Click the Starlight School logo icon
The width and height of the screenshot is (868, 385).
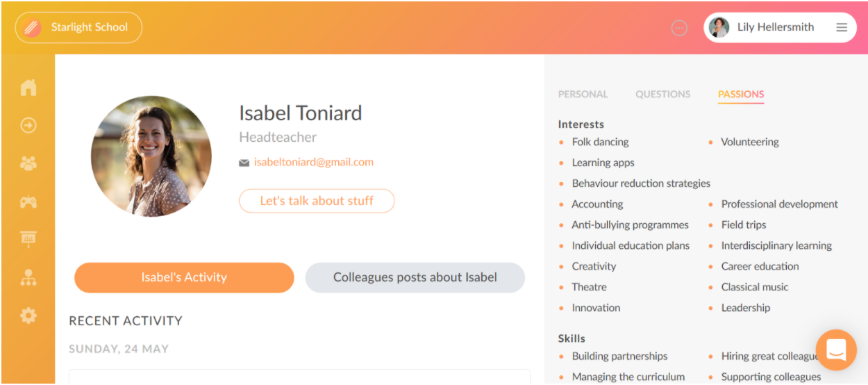[32, 28]
